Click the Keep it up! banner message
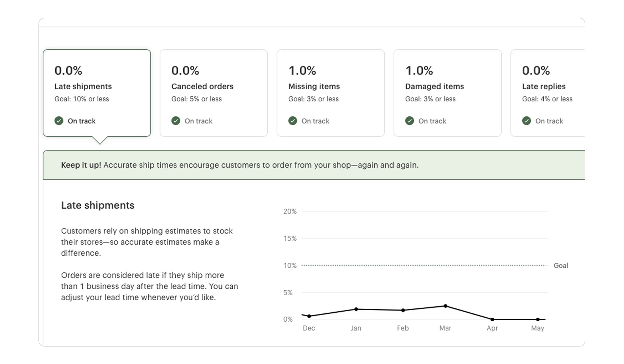 (240, 165)
